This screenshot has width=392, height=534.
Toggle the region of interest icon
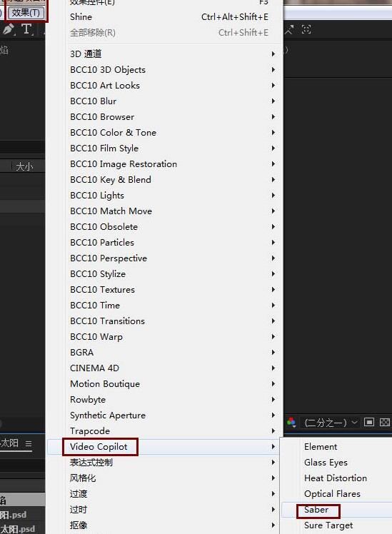(x=369, y=423)
